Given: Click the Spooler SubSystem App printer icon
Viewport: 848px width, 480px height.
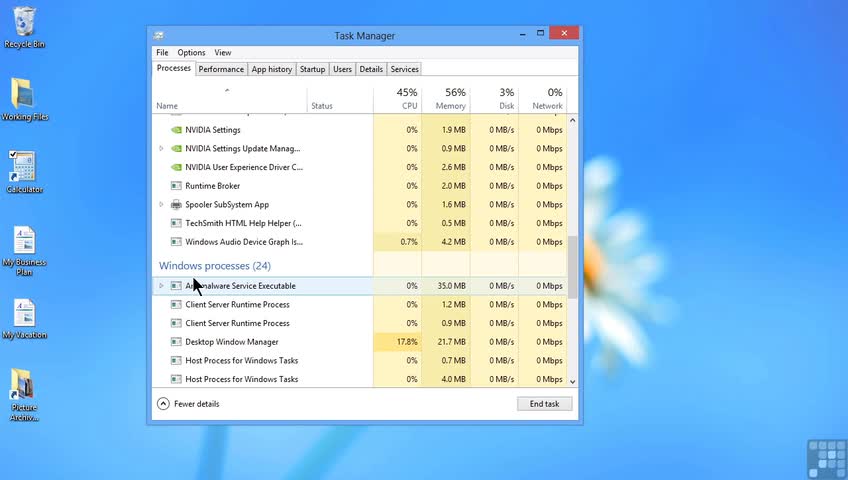Looking at the screenshot, I should (176, 204).
